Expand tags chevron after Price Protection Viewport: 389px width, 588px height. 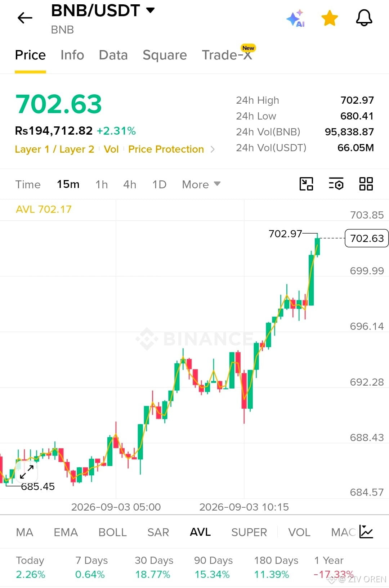click(213, 149)
